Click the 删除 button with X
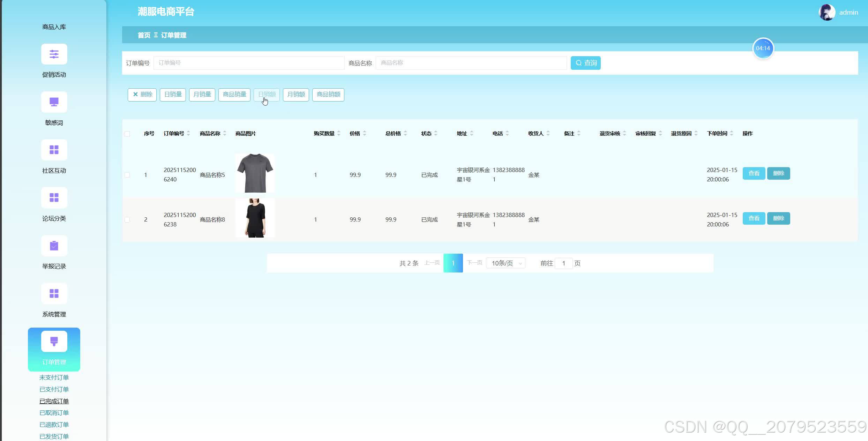Viewport: 868px width, 441px height. 142,95
